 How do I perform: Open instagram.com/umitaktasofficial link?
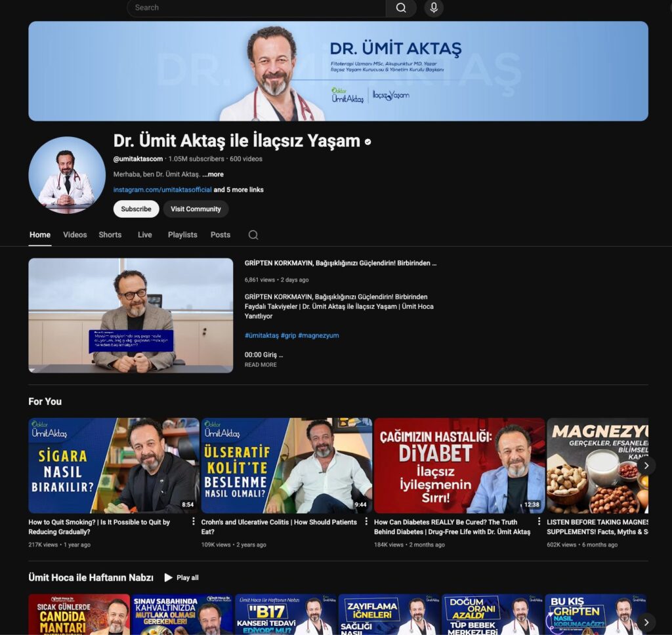[x=162, y=190]
